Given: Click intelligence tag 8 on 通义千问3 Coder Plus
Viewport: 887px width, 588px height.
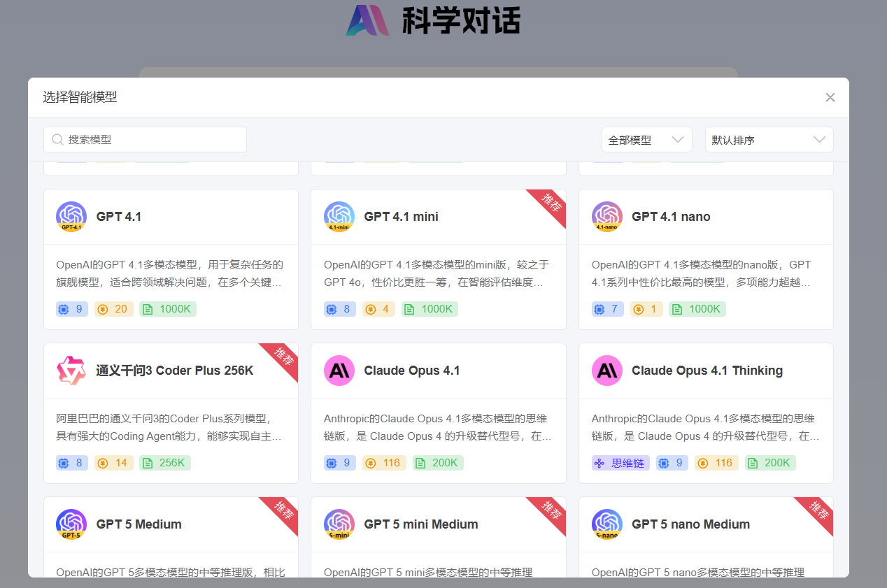Looking at the screenshot, I should coord(72,463).
